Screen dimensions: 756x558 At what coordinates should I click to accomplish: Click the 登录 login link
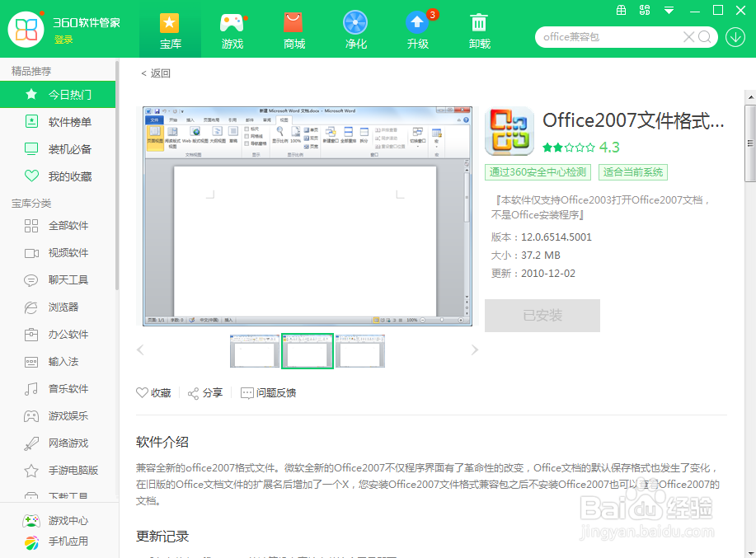coord(63,40)
